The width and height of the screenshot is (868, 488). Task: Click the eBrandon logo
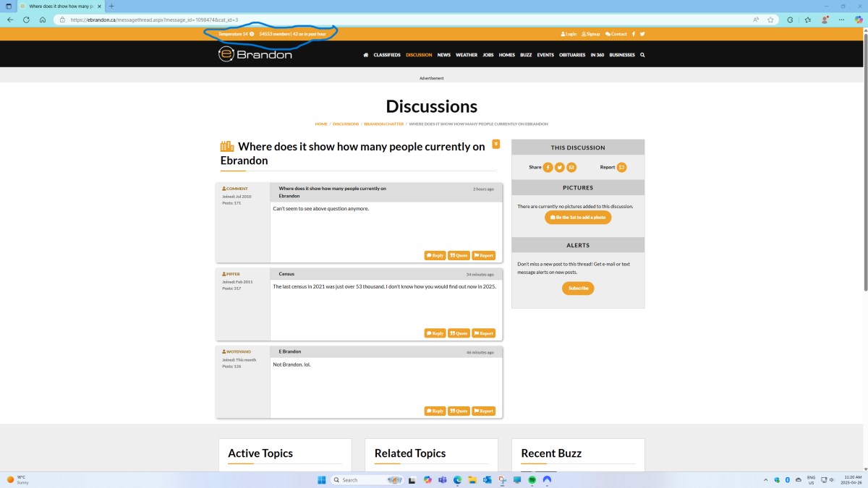255,54
